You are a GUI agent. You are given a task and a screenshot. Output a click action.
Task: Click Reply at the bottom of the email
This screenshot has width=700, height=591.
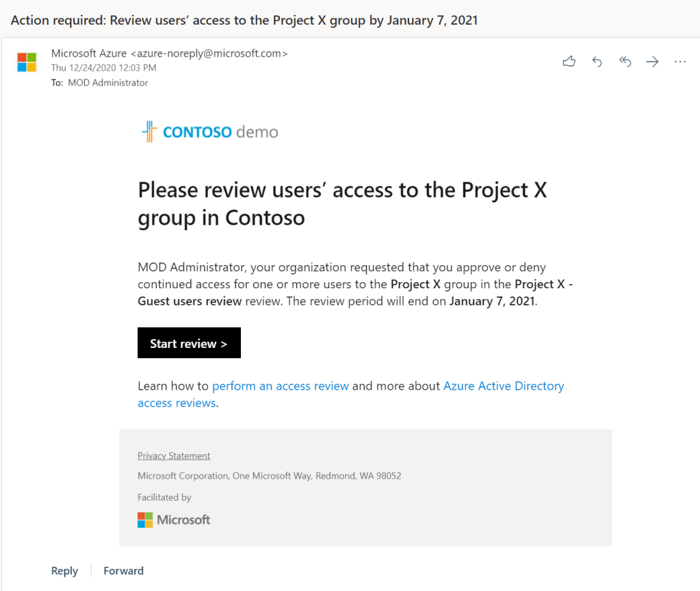tap(64, 570)
